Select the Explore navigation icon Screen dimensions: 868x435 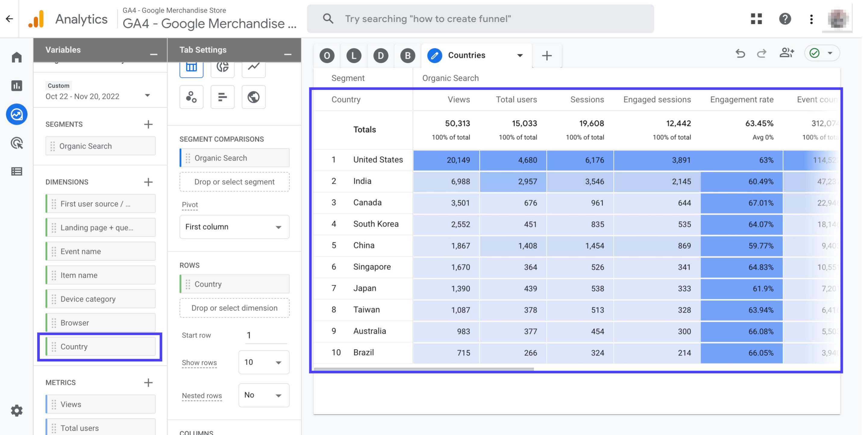[17, 114]
